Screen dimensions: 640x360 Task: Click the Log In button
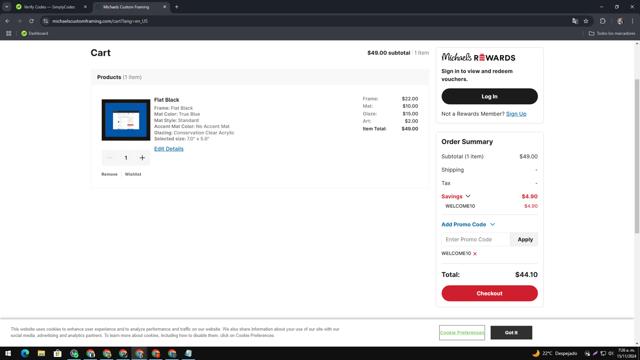tap(489, 96)
